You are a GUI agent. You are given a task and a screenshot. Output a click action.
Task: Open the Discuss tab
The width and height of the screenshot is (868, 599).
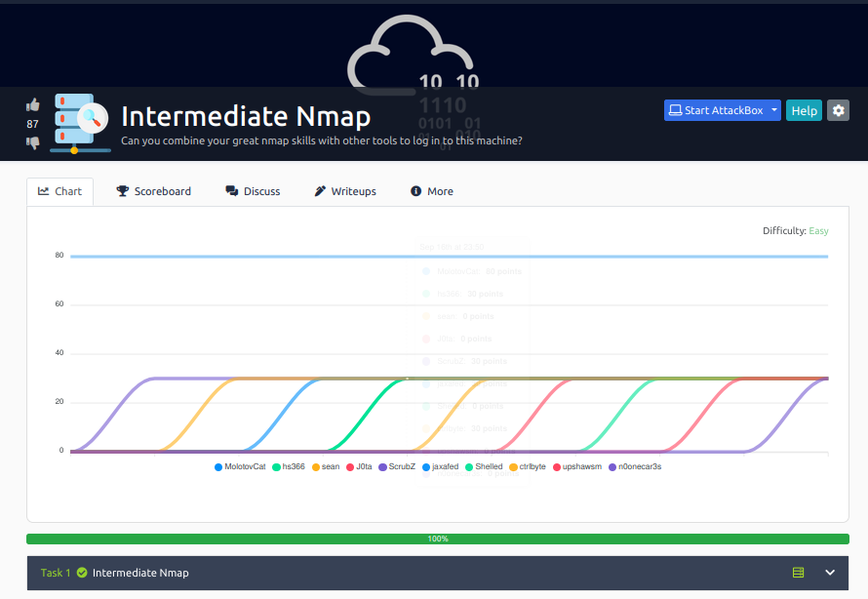click(x=253, y=190)
